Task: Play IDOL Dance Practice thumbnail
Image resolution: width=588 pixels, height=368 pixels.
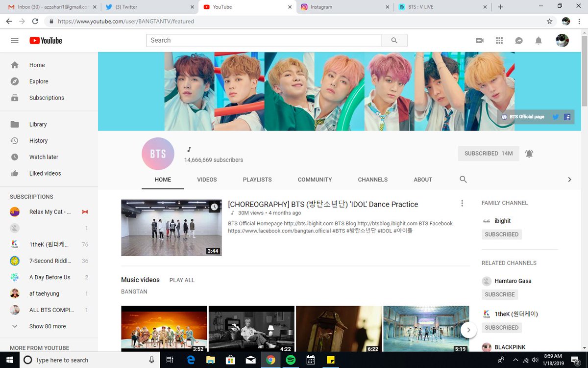Action: click(171, 228)
